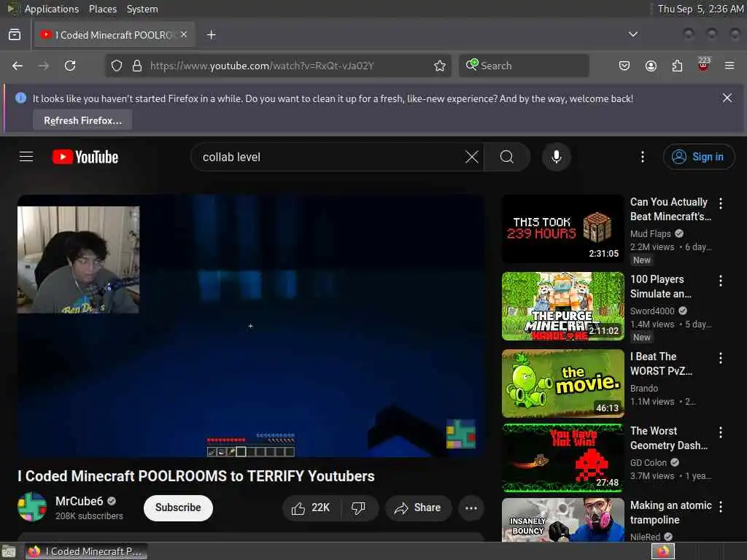This screenshot has width=747, height=560.
Task: Open options menu for I Beat The WORST PvZ
Action: pos(721,358)
